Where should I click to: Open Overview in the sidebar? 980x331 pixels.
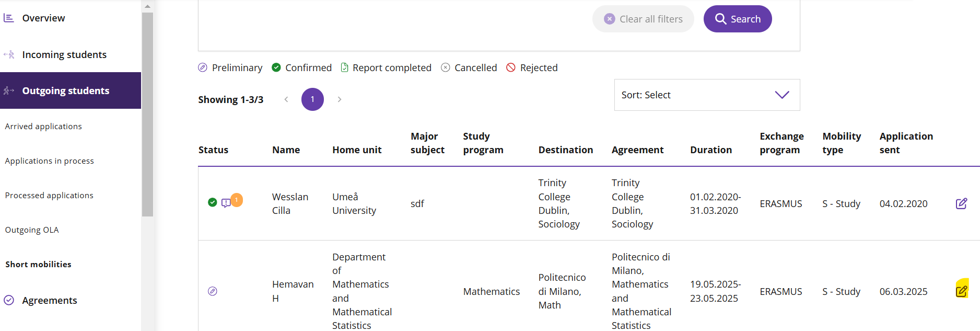tap(43, 18)
